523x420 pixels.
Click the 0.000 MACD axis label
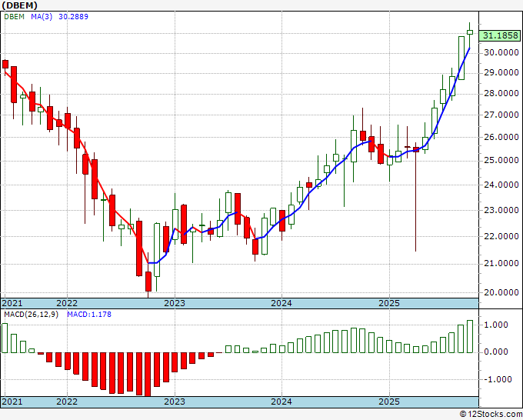[x=496, y=352]
